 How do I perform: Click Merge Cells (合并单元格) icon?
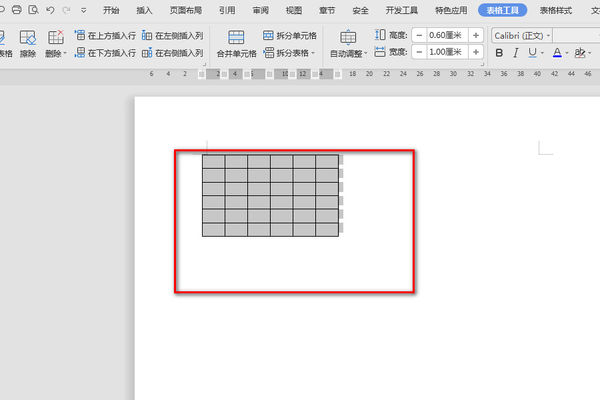pos(236,36)
